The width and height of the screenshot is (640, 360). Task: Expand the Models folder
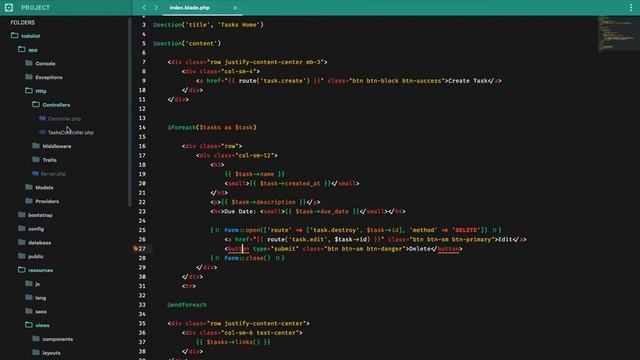[x=39, y=187]
